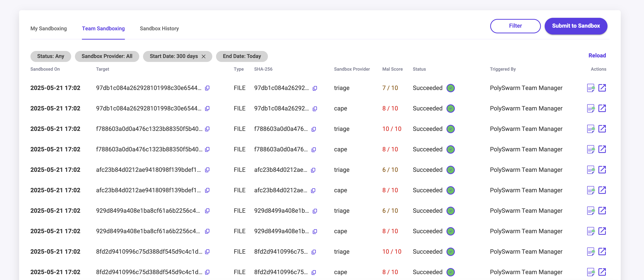View report for 929d8499 cape row
This screenshot has width=644, height=280.
(x=590, y=231)
